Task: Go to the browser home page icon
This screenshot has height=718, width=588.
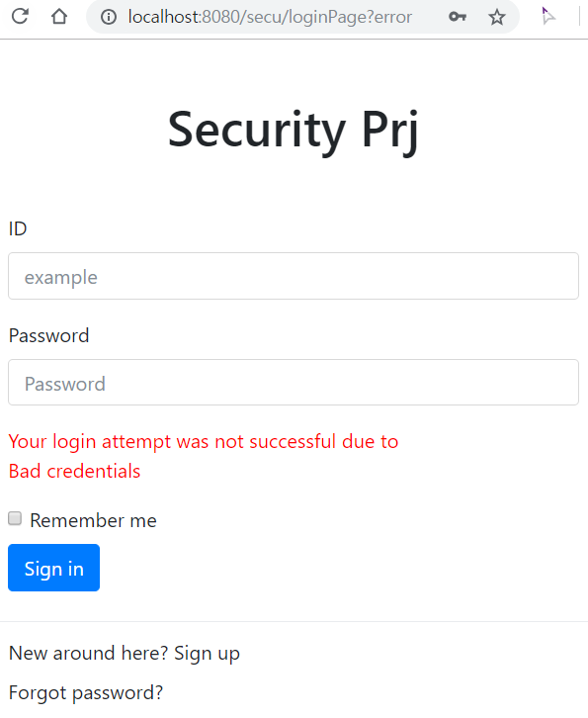Action: coord(59,17)
